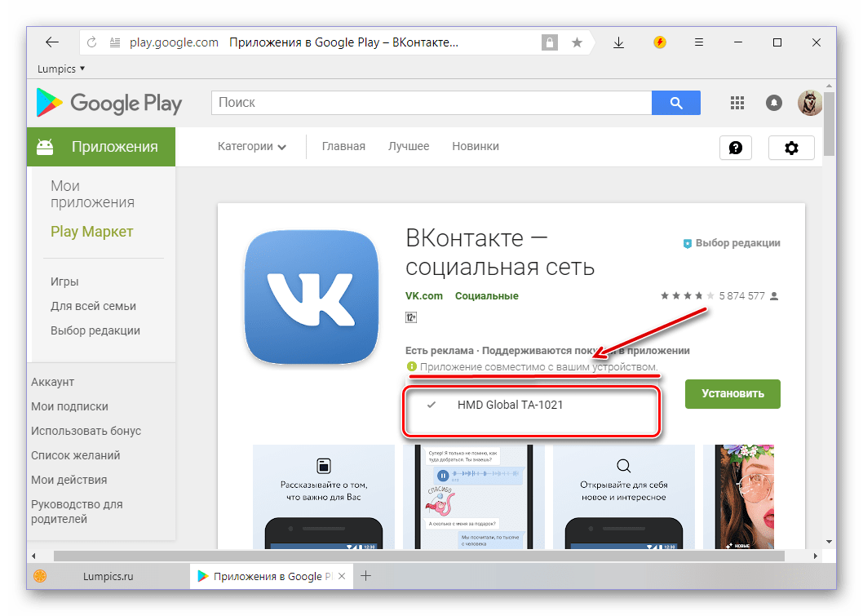Open Play Маркет in sidebar
Viewport: 863px width, 616px height.
(92, 232)
